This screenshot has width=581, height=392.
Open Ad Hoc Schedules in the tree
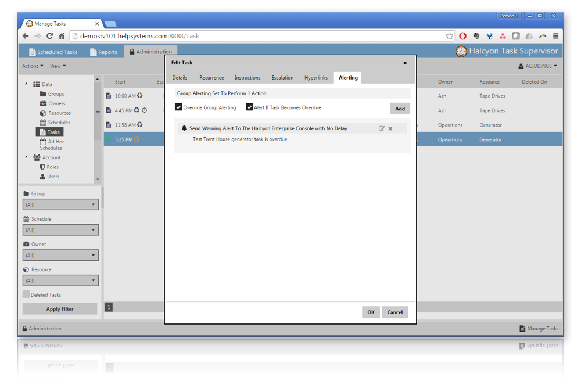tap(52, 145)
